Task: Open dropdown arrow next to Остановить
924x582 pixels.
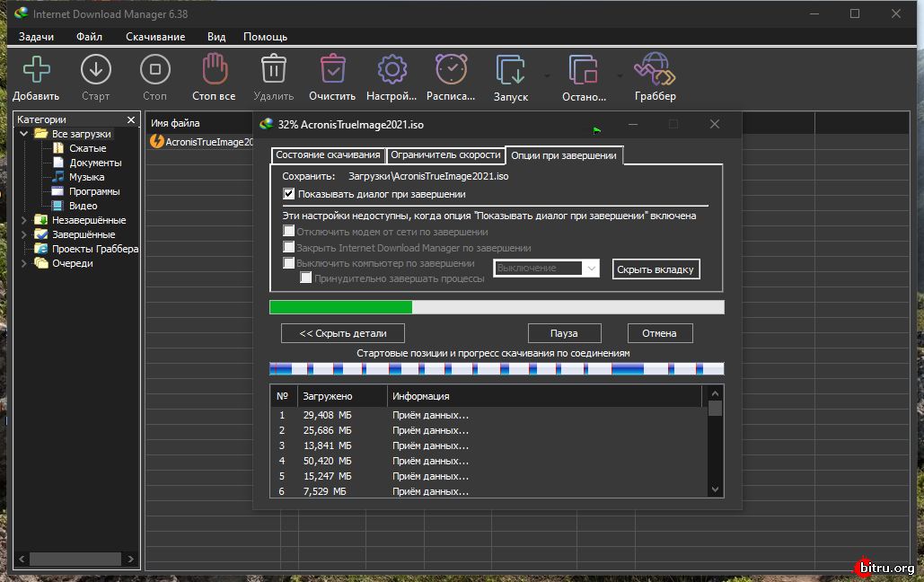Action: (x=620, y=75)
